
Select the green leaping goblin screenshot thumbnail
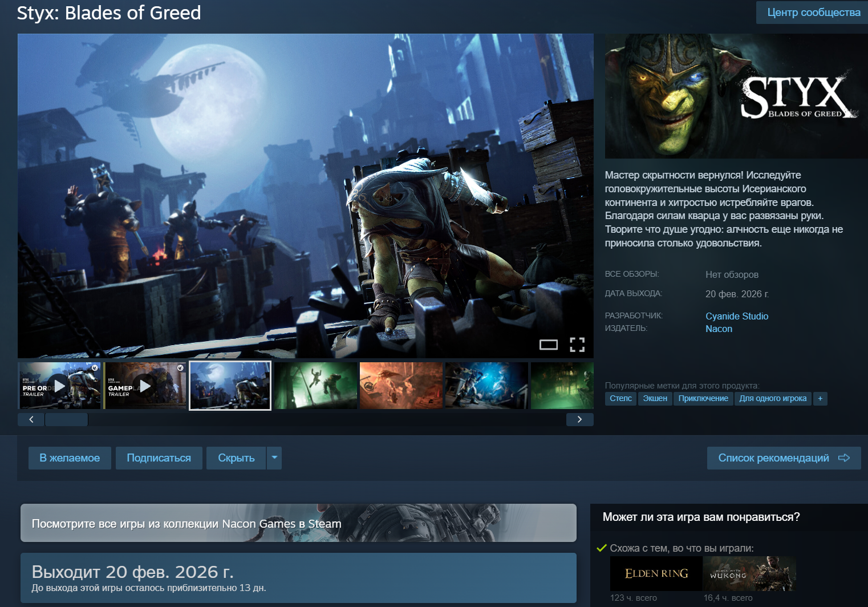(x=316, y=386)
